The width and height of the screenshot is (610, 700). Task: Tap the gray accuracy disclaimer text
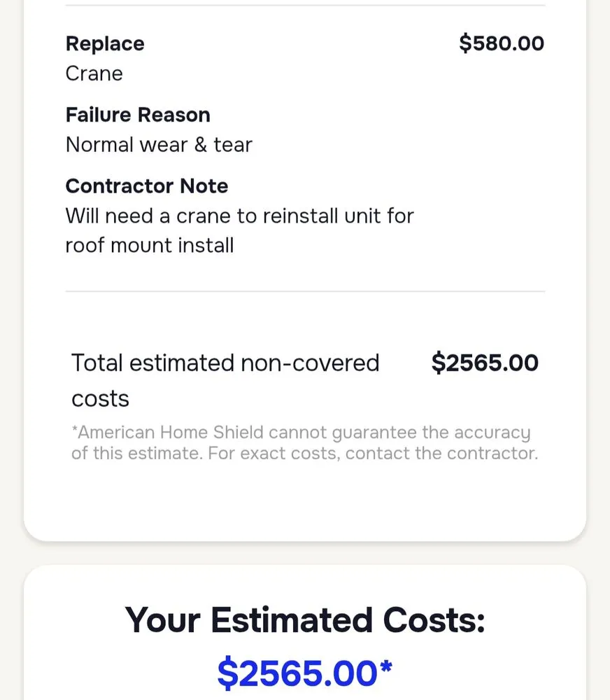click(304, 442)
